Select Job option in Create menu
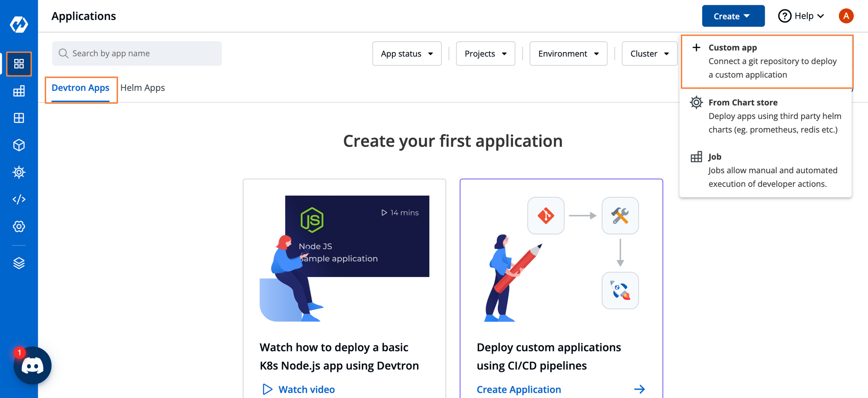This screenshot has width=868, height=398. pos(766,170)
